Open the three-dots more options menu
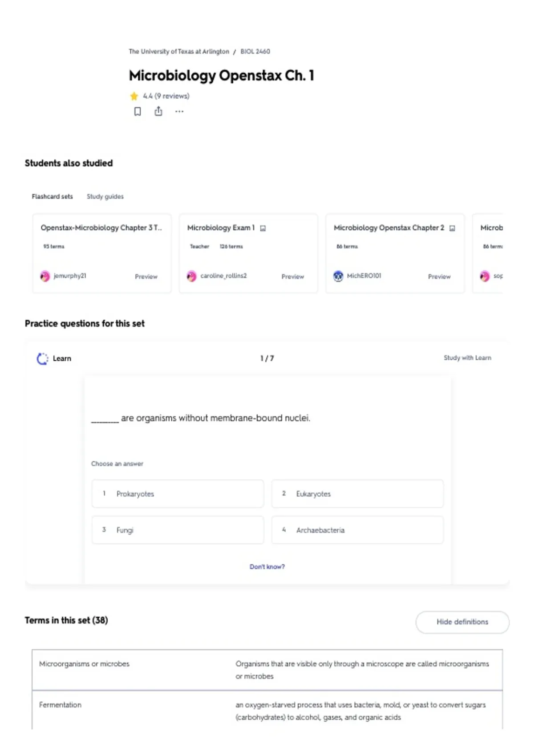This screenshot has height=756, width=534. [x=179, y=112]
